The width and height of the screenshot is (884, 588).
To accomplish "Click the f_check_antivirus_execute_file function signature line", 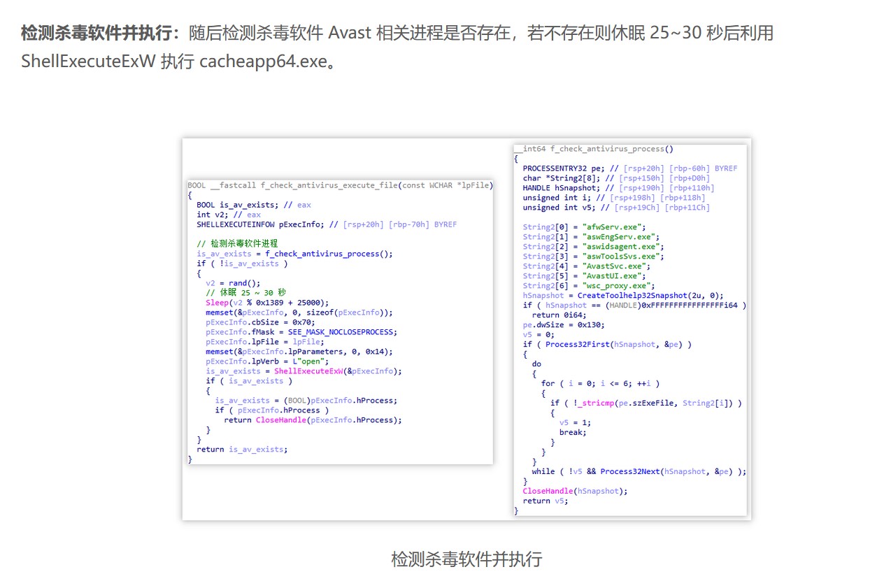I will point(341,185).
